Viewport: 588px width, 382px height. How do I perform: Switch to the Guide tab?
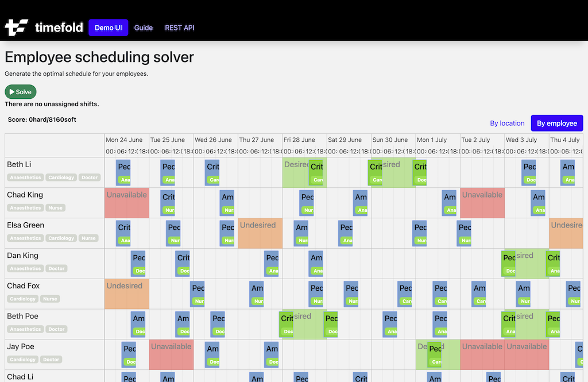(x=143, y=28)
